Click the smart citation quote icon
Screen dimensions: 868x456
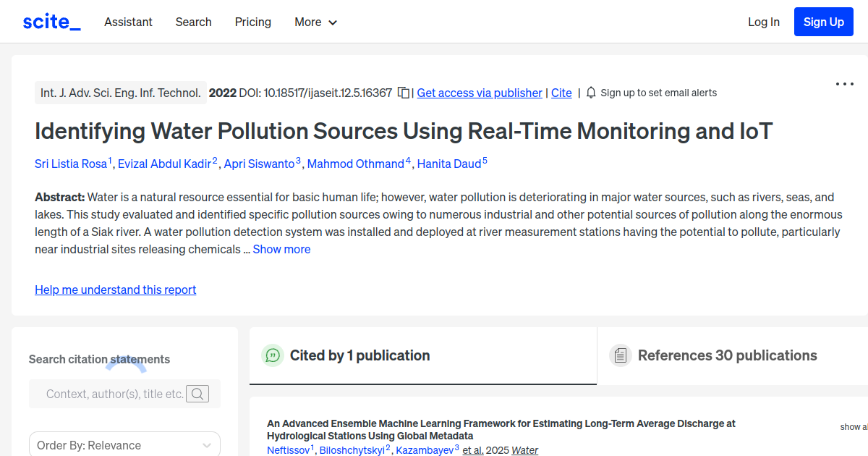click(273, 355)
